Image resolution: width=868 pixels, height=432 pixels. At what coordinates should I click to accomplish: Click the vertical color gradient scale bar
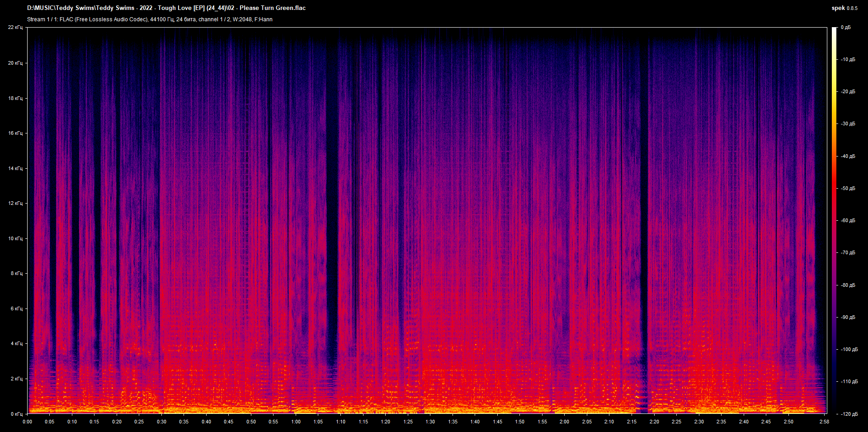[x=835, y=220]
